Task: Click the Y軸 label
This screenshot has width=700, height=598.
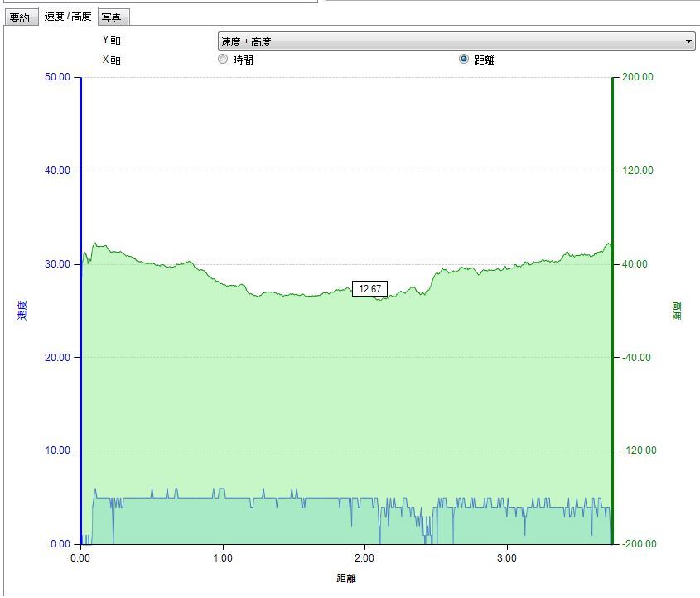Action: tap(112, 40)
